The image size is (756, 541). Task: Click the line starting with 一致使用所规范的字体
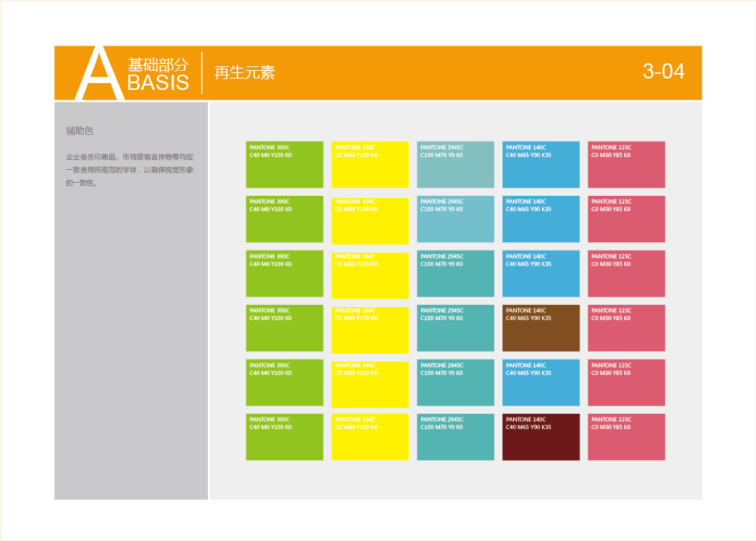click(x=129, y=170)
